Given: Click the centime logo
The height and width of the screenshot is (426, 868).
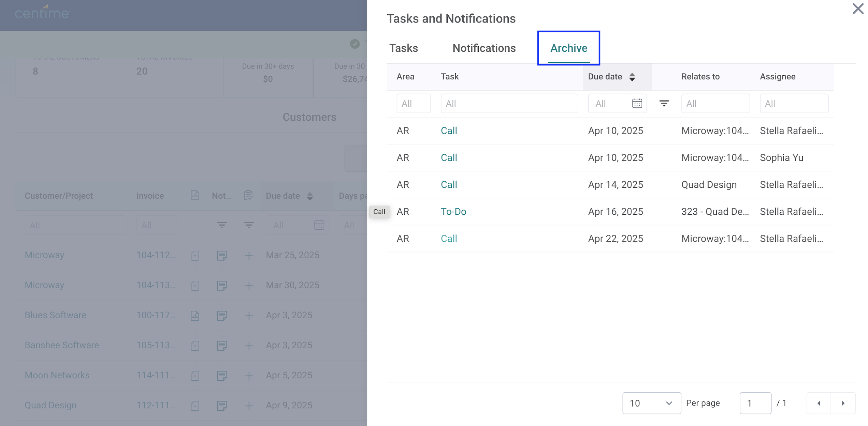Looking at the screenshot, I should coord(42,12).
